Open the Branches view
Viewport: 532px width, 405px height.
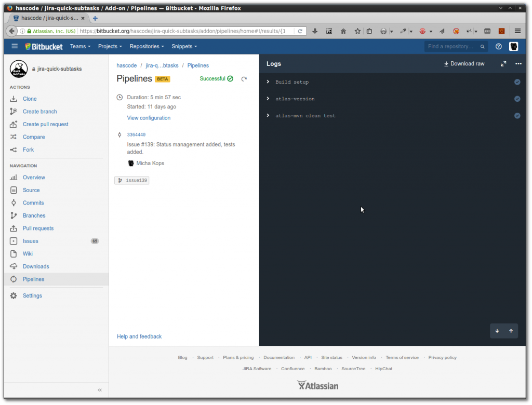coord(34,215)
